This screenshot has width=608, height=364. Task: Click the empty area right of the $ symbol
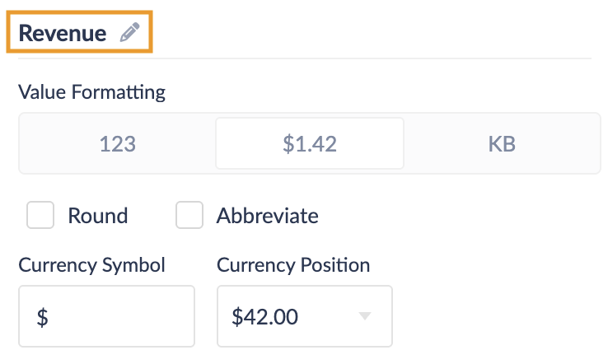[x=124, y=317]
